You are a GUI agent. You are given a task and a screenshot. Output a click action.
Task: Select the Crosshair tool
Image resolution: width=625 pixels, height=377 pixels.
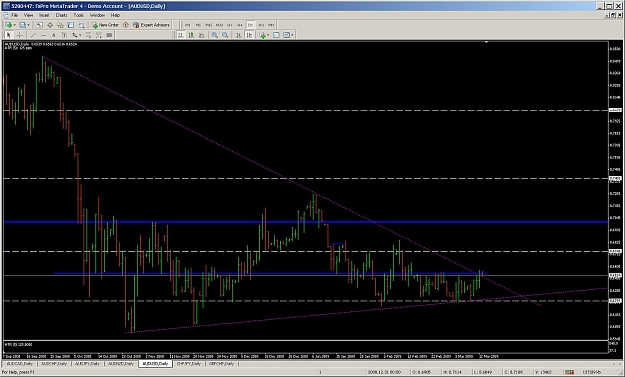[x=19, y=35]
